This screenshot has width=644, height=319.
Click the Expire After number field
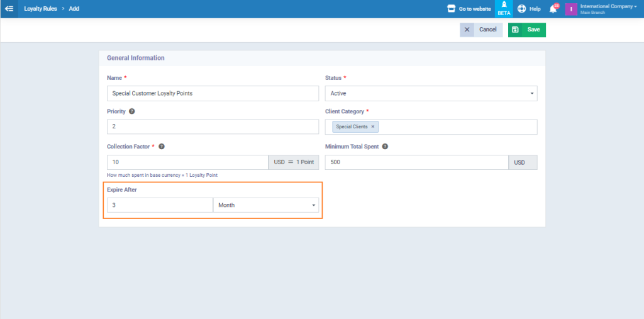pos(160,205)
